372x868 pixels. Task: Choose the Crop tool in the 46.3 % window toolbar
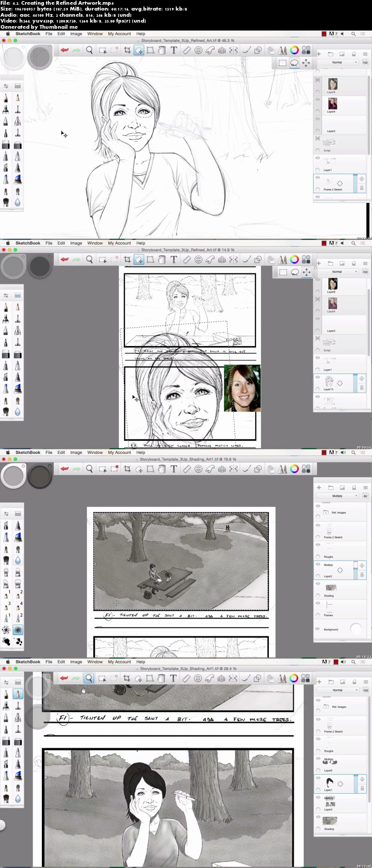127,50
